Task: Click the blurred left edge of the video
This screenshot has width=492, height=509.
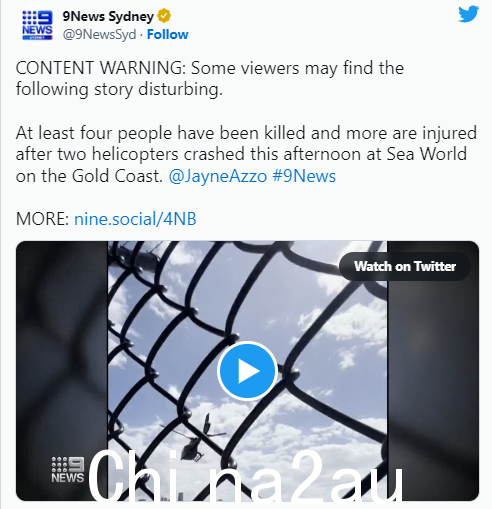Action: 62,371
